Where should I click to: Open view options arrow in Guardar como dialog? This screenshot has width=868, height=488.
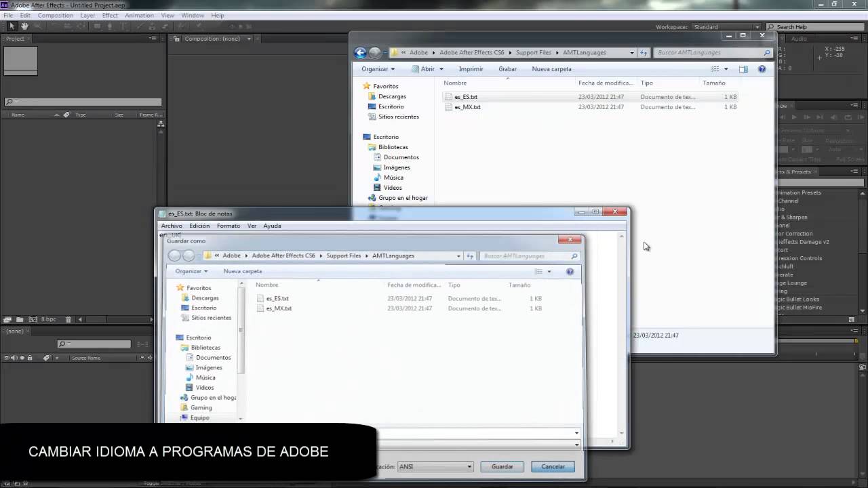[x=549, y=271]
